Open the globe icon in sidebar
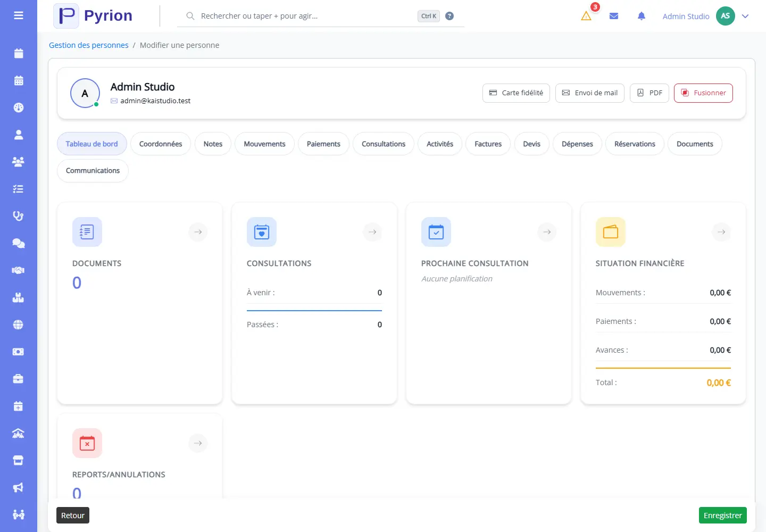 tap(19, 325)
